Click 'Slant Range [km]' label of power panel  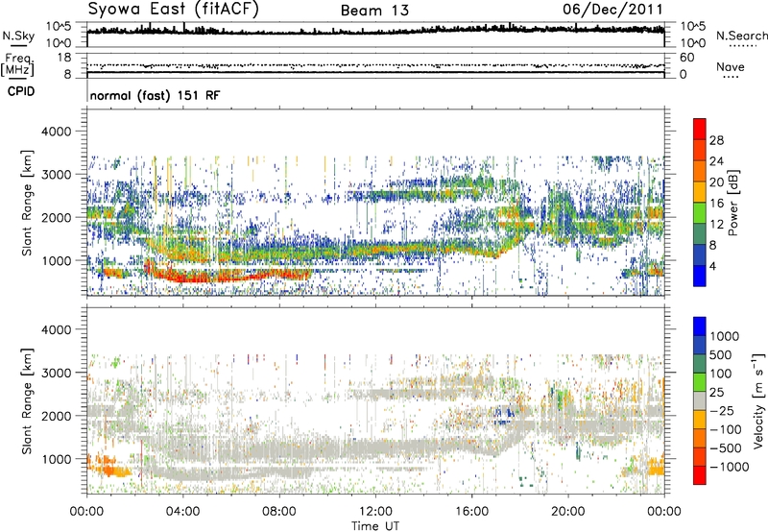(x=27, y=203)
